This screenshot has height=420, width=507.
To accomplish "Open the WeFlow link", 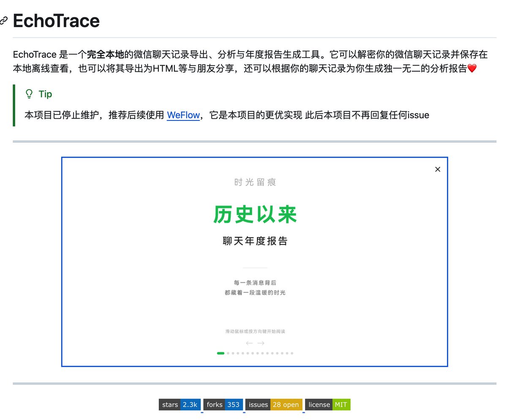I will pos(183,115).
